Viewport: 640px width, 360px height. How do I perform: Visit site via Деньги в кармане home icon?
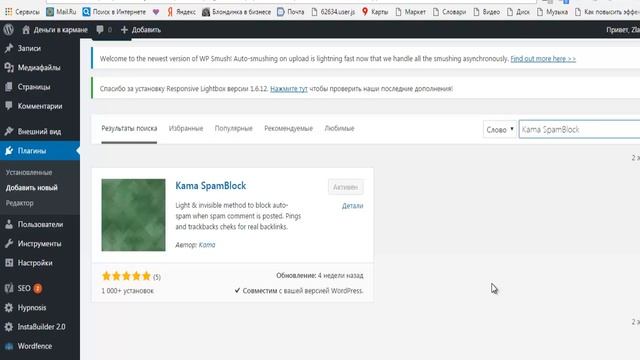tap(26, 30)
